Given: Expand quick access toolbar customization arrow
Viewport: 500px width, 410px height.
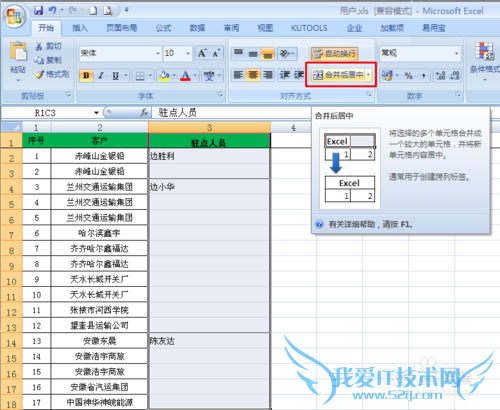Looking at the screenshot, I should pos(127,10).
